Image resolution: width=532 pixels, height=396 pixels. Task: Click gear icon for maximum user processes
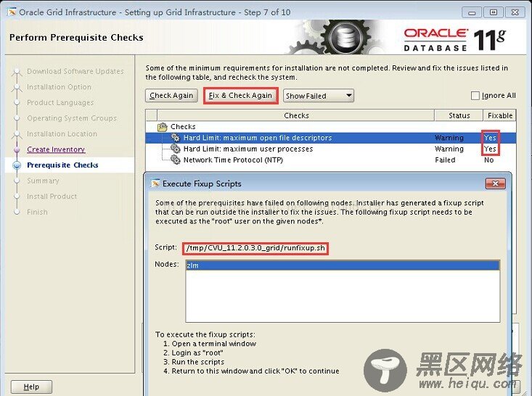[x=175, y=149]
